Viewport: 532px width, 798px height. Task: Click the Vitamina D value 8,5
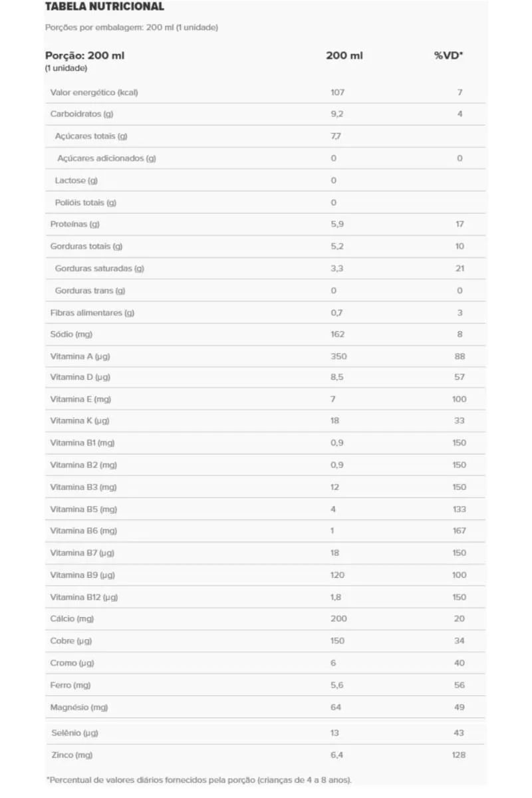(x=337, y=377)
